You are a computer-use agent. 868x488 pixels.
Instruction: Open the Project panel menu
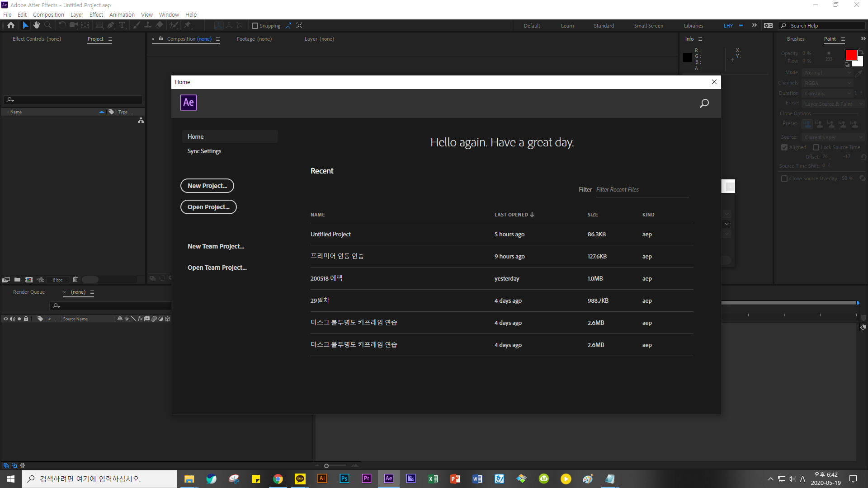[x=110, y=39]
